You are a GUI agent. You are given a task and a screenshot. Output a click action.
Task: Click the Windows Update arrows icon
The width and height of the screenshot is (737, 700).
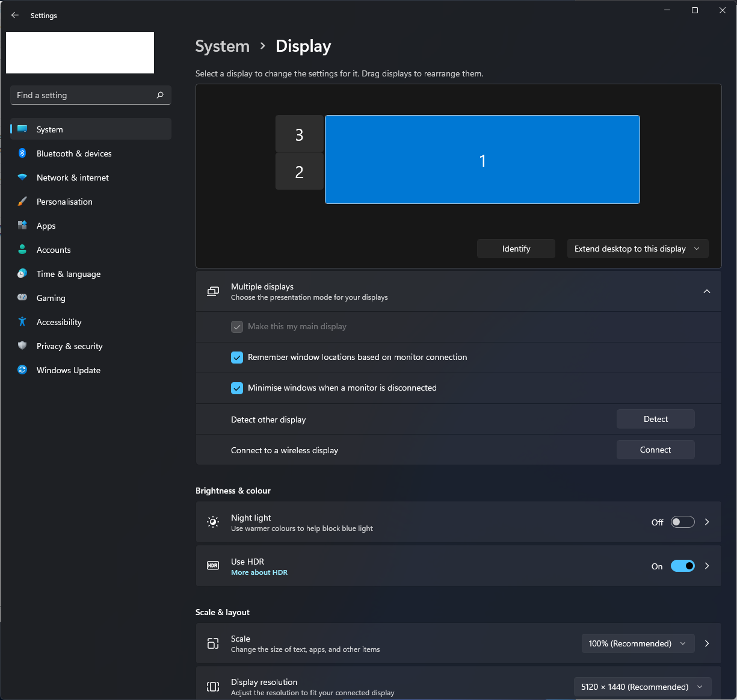pyautogui.click(x=22, y=370)
